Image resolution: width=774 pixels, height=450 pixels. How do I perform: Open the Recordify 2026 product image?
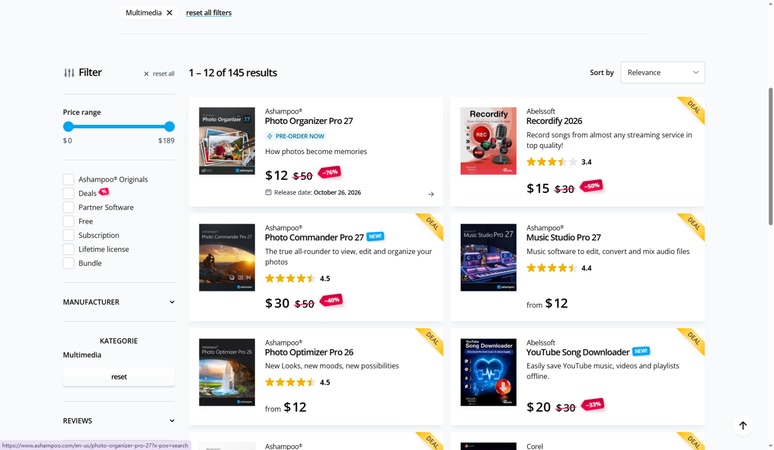(488, 141)
